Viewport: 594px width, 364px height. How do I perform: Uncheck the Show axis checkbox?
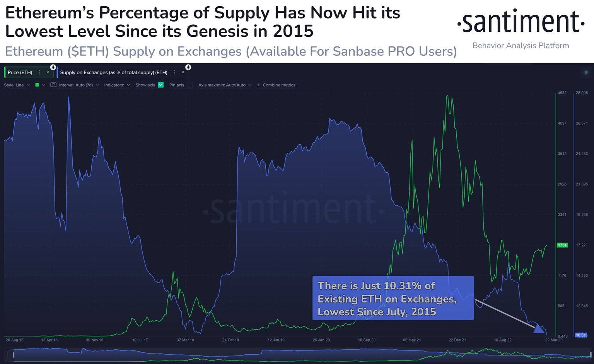pyautogui.click(x=161, y=85)
